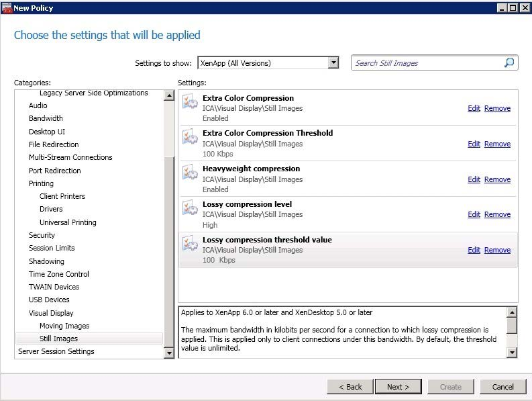Remove Extra Color Compression setting
Screen dimensions: 532x401
pyautogui.click(x=497, y=108)
